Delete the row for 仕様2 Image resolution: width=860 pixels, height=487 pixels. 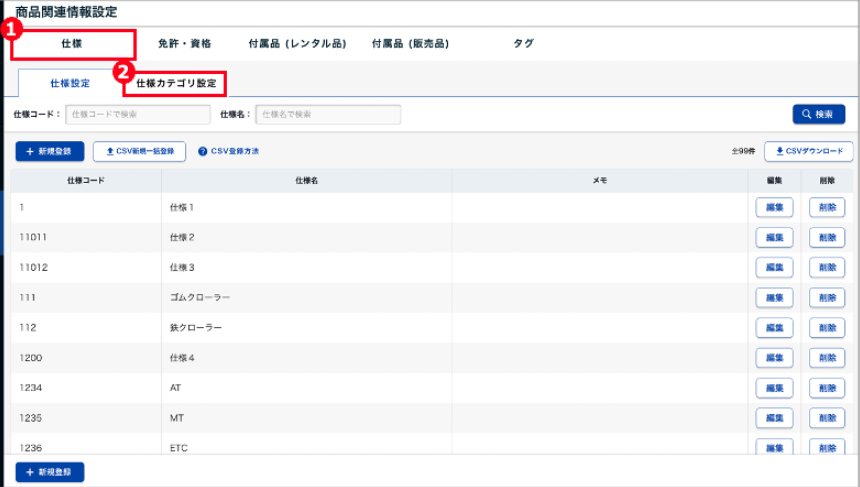coord(826,238)
